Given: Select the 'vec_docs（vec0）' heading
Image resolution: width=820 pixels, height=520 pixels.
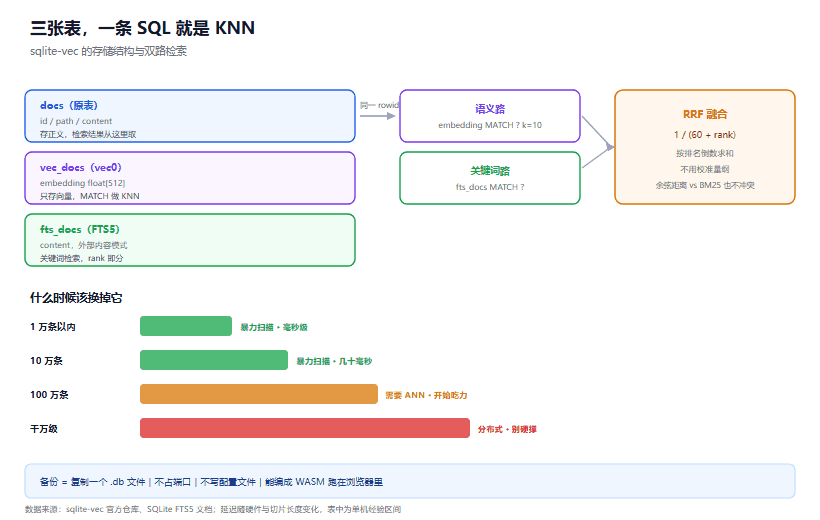Looking at the screenshot, I should pos(81,167).
